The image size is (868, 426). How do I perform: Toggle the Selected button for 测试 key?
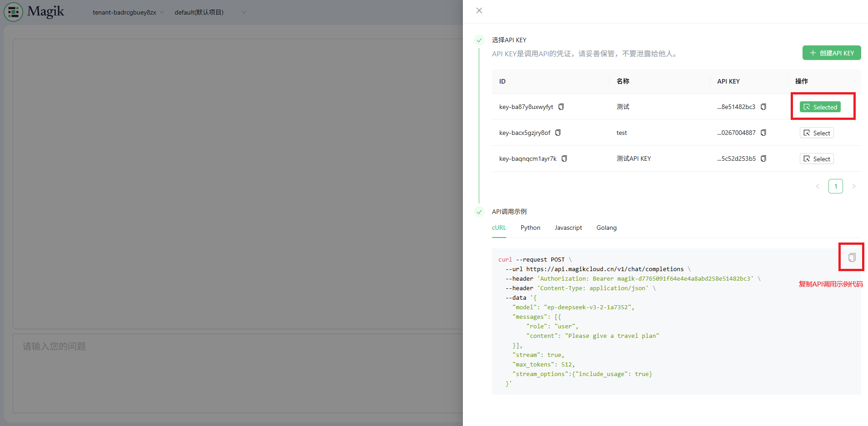coord(820,107)
